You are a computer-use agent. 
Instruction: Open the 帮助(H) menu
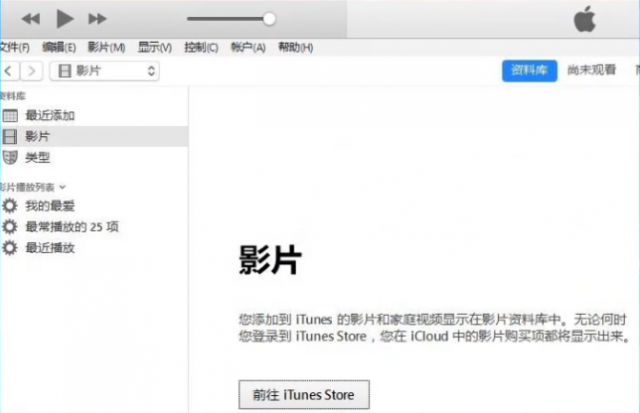coord(296,47)
